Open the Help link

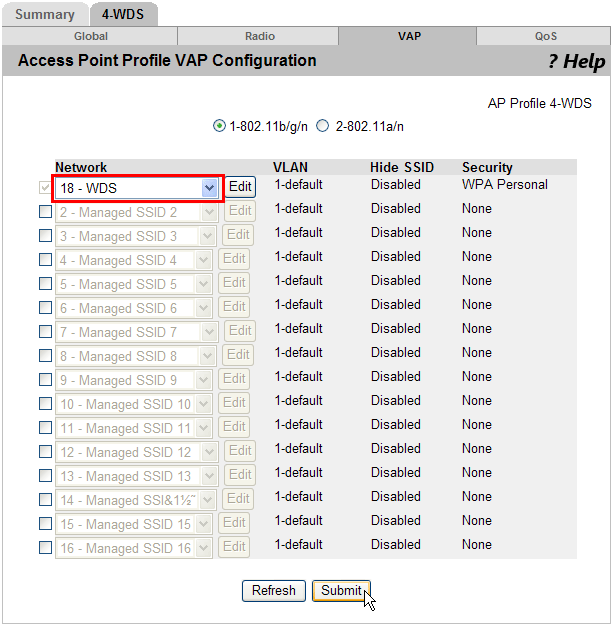[x=576, y=62]
